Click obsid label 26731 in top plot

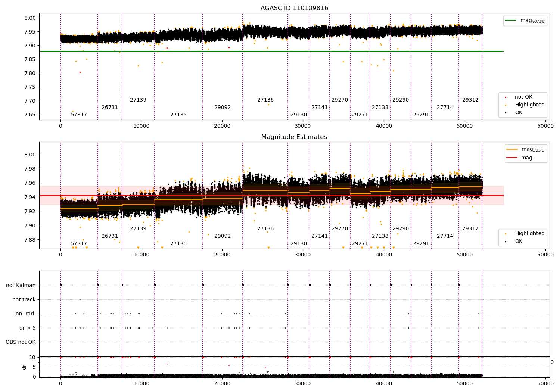[x=110, y=108]
